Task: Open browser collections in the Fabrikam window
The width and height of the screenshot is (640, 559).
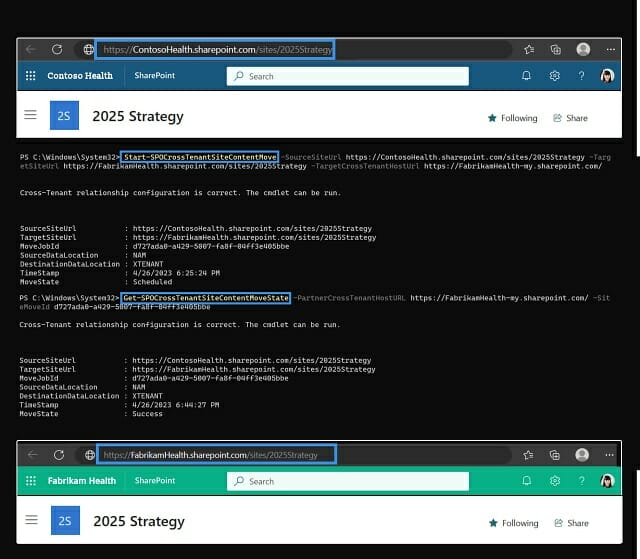Action: click(555, 454)
